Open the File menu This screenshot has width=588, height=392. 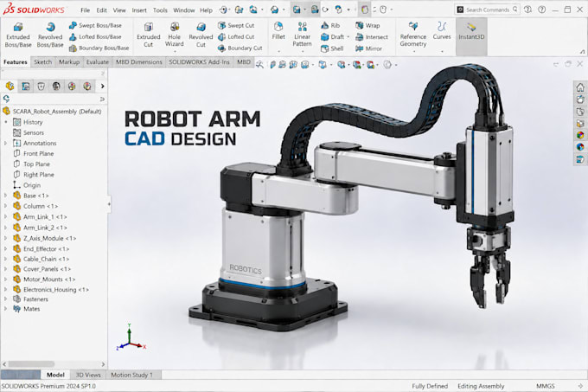(x=85, y=10)
